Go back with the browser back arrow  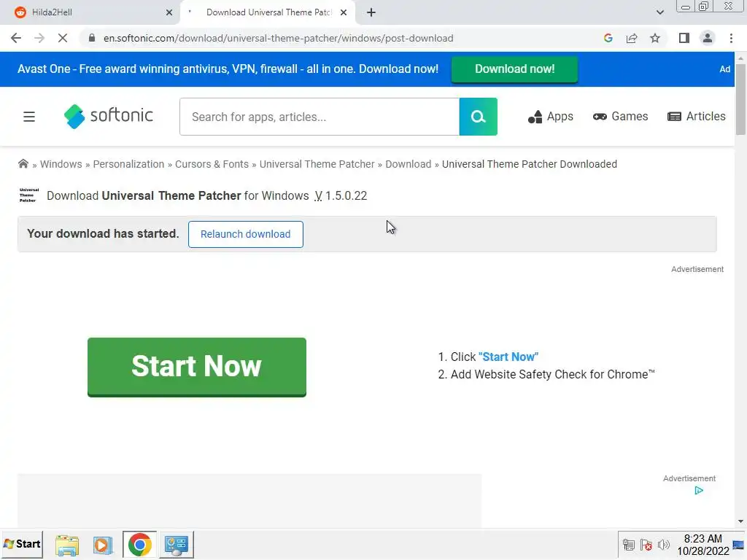16,38
